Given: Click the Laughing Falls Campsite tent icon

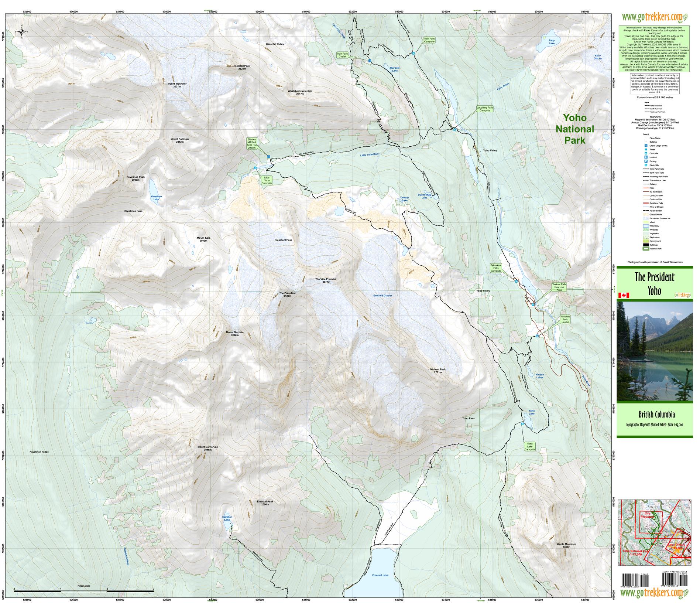Looking at the screenshot, I should pyautogui.click(x=455, y=130).
